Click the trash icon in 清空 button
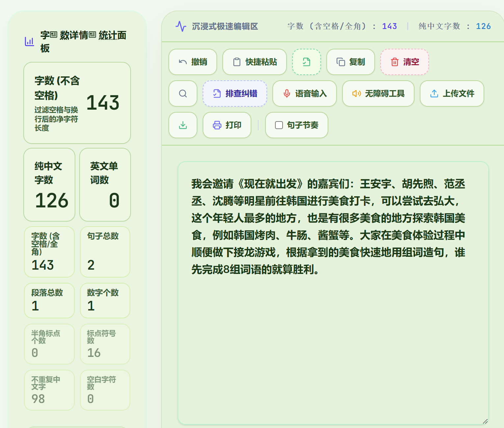This screenshot has width=504, height=428. (395, 62)
